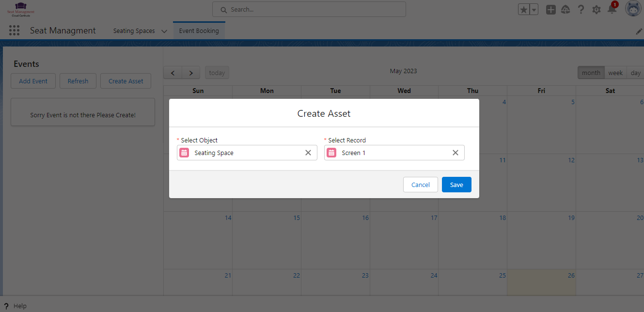This screenshot has width=644, height=312.
Task: Open the notifications bell
Action: tap(612, 10)
